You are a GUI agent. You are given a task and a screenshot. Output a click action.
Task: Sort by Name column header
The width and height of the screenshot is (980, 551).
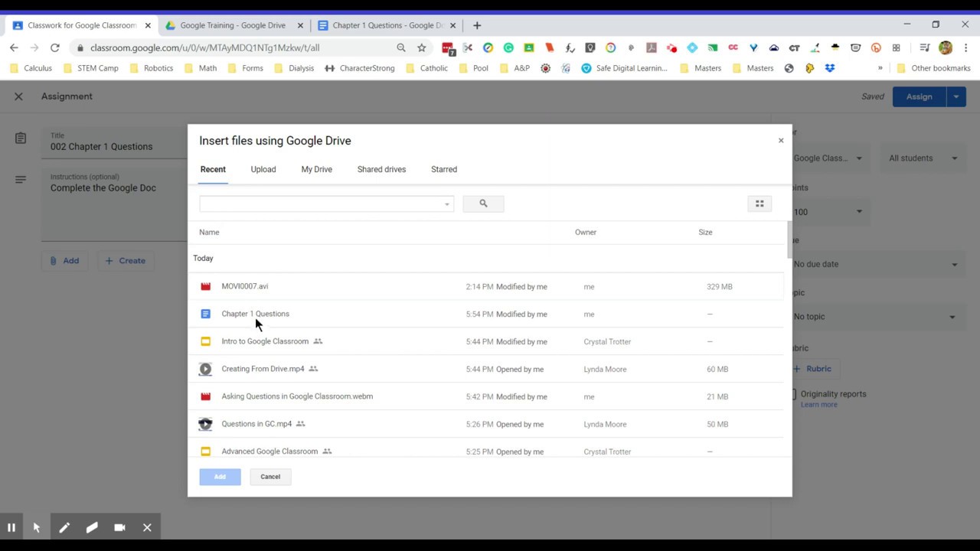coord(209,232)
